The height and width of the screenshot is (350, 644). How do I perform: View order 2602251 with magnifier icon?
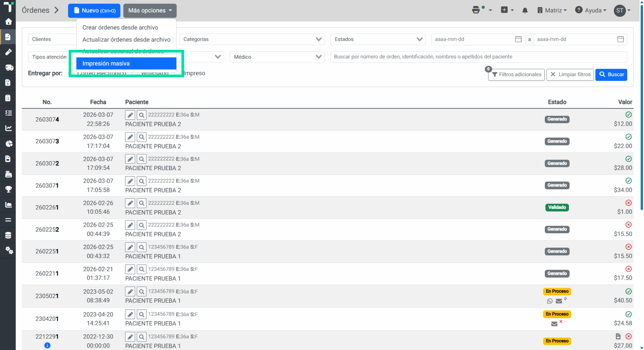[x=141, y=247]
